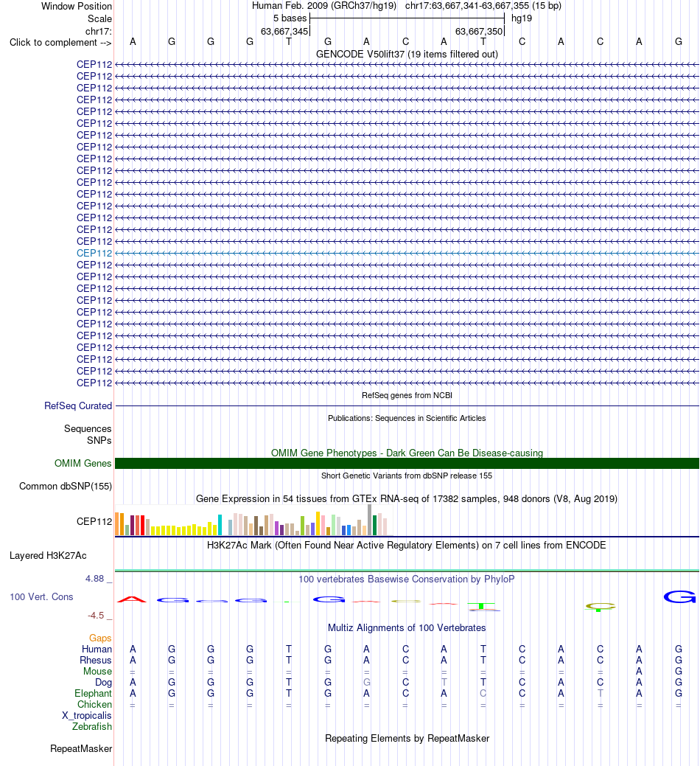Open 'Publications: Sequences in Scientific Articles' title

pyautogui.click(x=407, y=418)
